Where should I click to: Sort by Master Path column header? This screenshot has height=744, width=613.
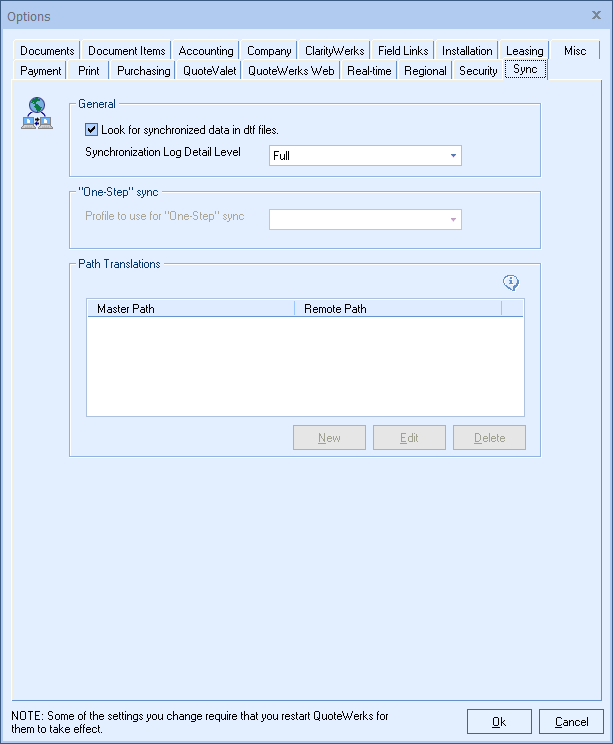point(190,309)
